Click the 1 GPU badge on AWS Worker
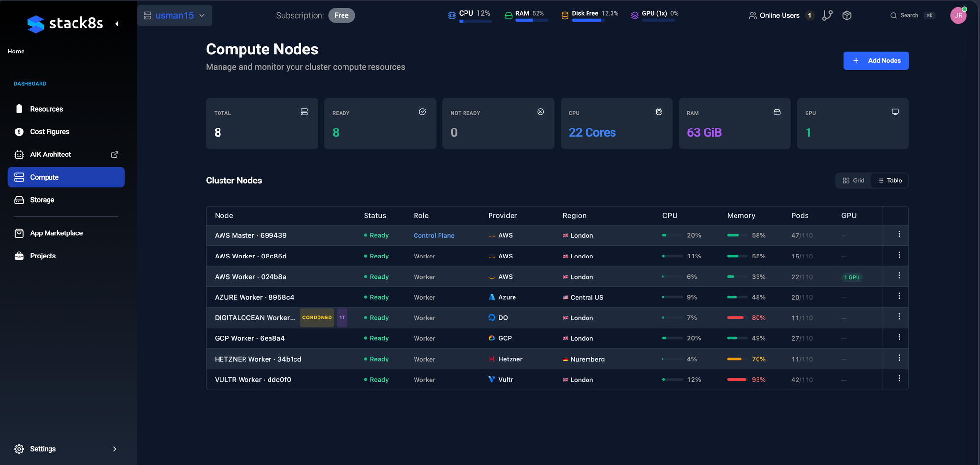 (852, 277)
